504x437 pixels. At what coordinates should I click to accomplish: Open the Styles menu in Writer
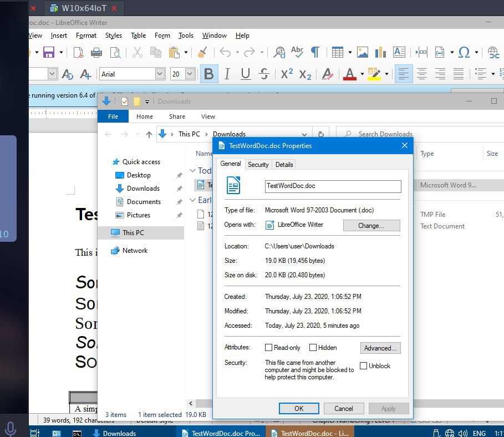(x=114, y=35)
